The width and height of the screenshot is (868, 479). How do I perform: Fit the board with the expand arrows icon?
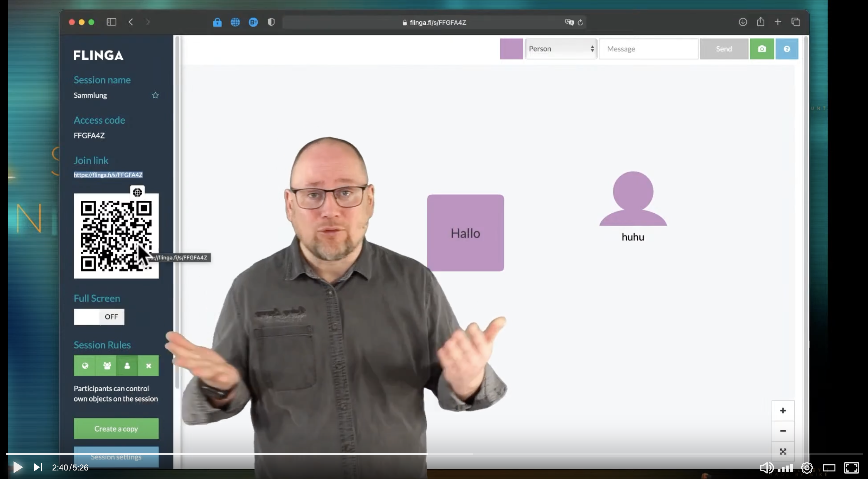(783, 451)
